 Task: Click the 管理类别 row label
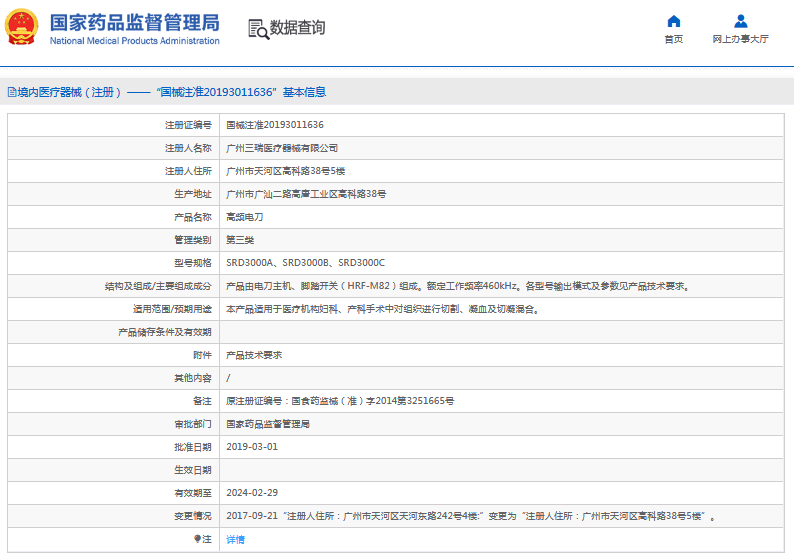[x=192, y=240]
